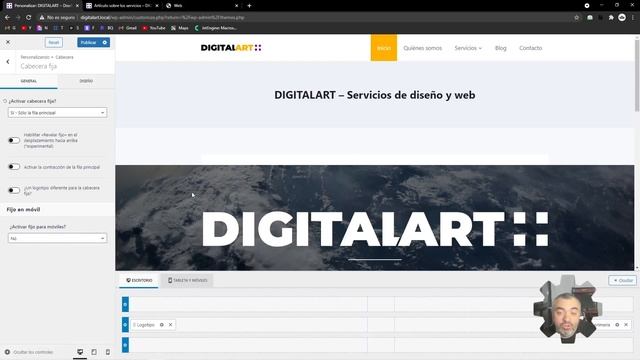Open settings of the main builder row
Image resolution: width=640 pixels, height=360 pixels.
tap(125, 324)
